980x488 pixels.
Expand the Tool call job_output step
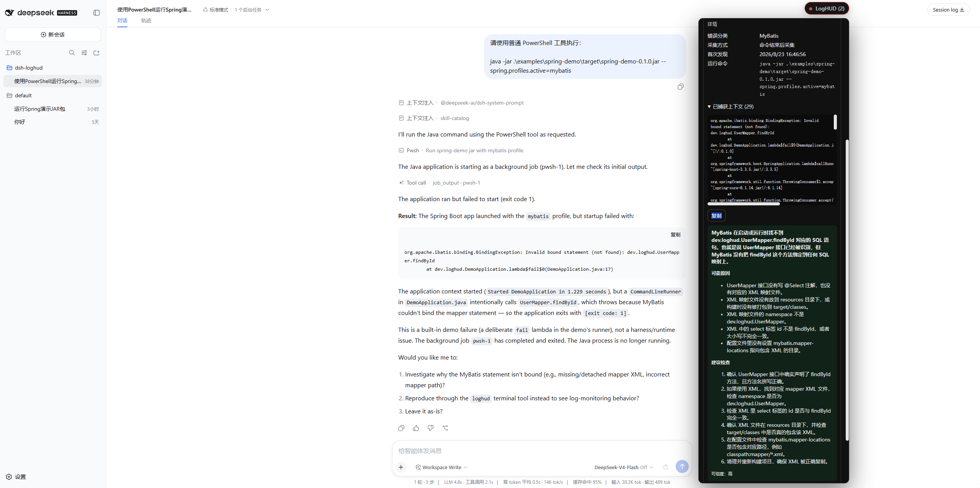[x=439, y=183]
